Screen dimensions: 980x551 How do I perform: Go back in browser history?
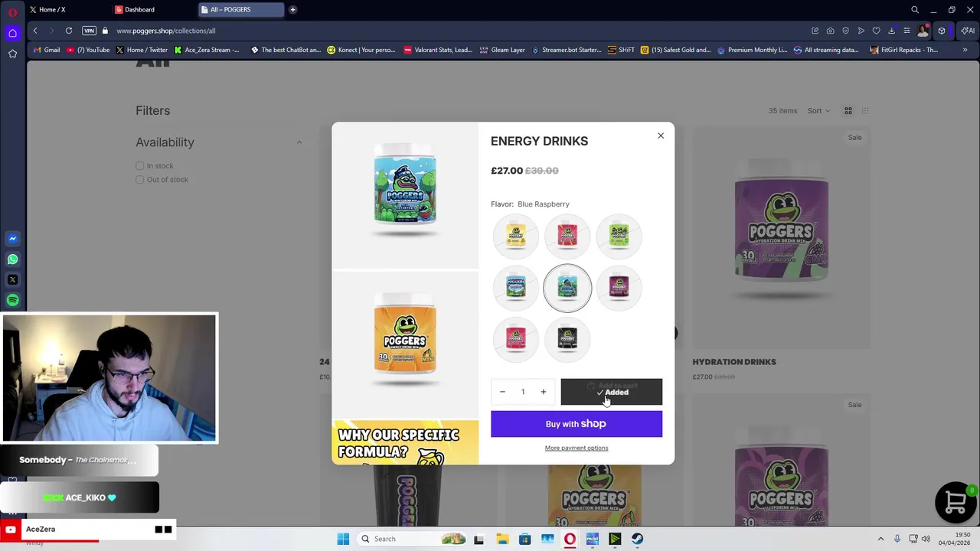click(35, 31)
